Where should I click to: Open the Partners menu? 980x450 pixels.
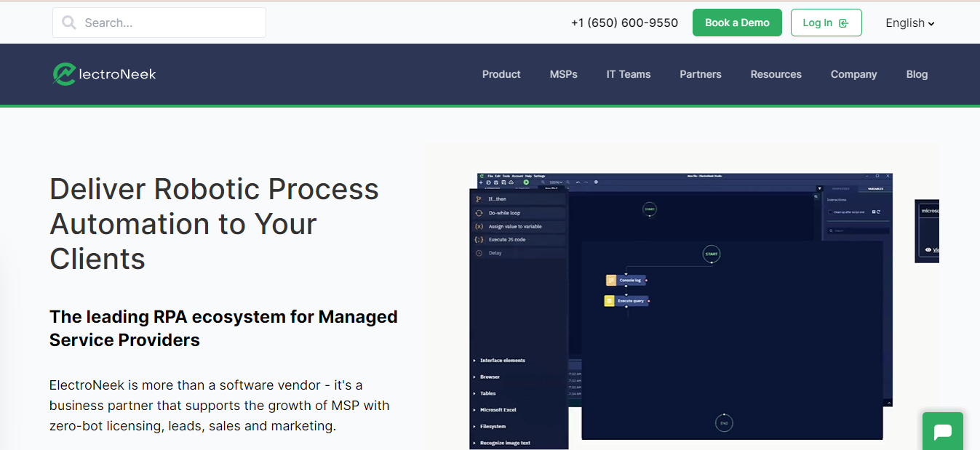(701, 74)
